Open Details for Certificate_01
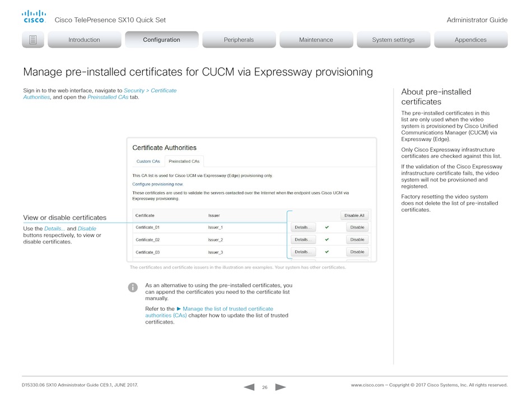 [x=303, y=227]
